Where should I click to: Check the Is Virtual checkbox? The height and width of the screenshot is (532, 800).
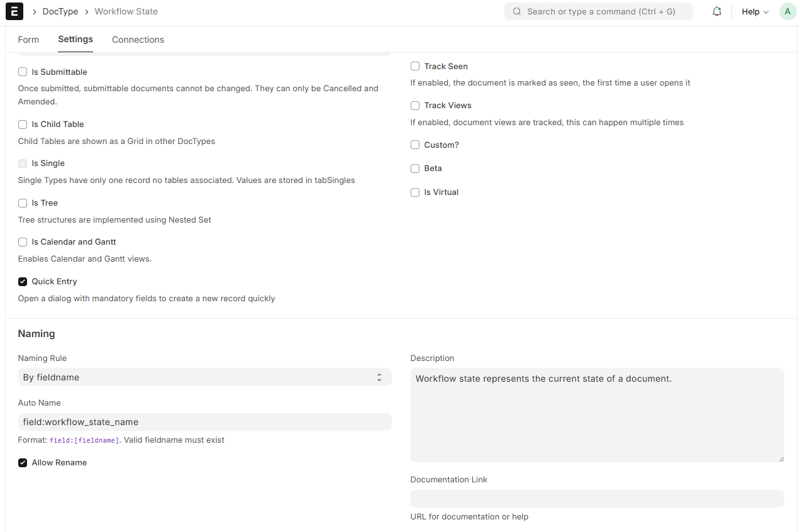point(415,192)
